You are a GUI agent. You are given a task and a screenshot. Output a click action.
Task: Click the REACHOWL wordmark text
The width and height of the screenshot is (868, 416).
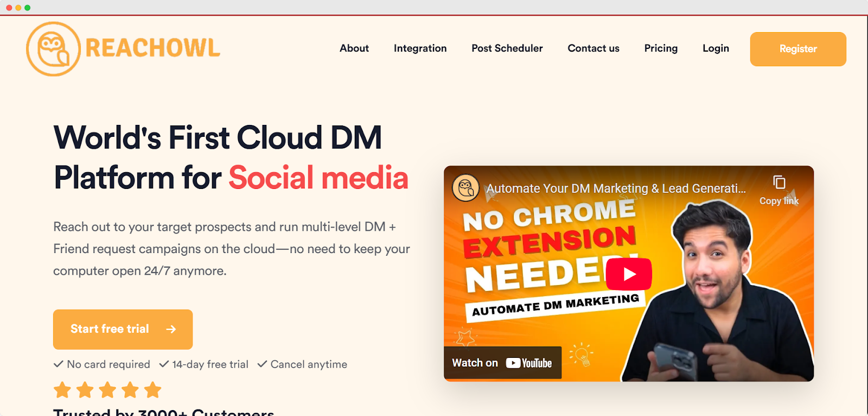point(153,48)
